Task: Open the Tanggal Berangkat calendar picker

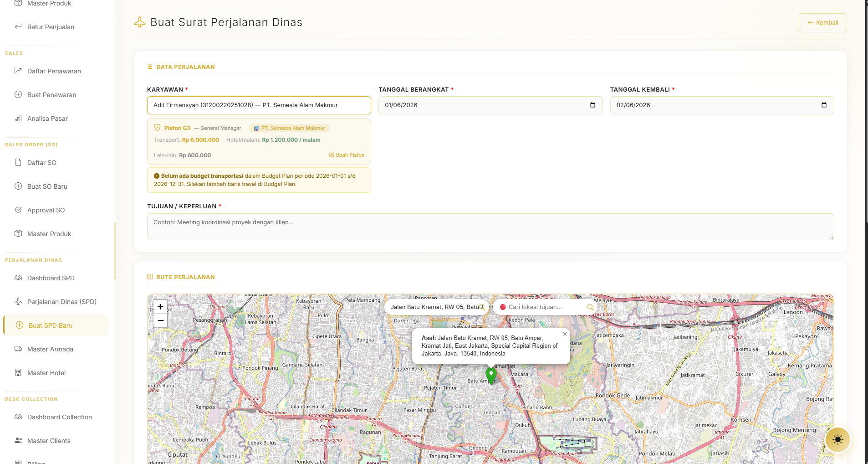Action: coord(592,105)
